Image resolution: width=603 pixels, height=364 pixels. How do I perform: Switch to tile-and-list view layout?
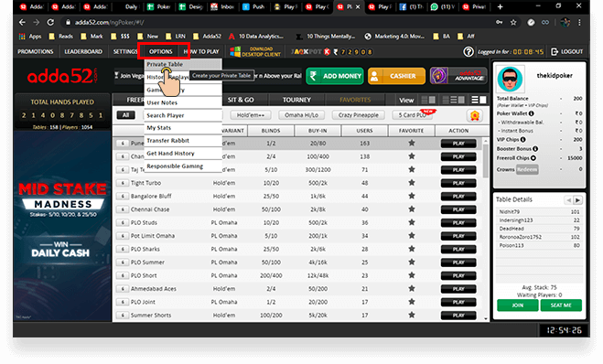(454, 100)
